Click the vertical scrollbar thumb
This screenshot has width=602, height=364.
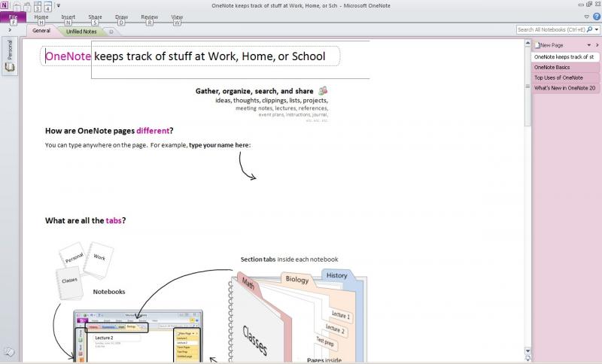(528, 86)
